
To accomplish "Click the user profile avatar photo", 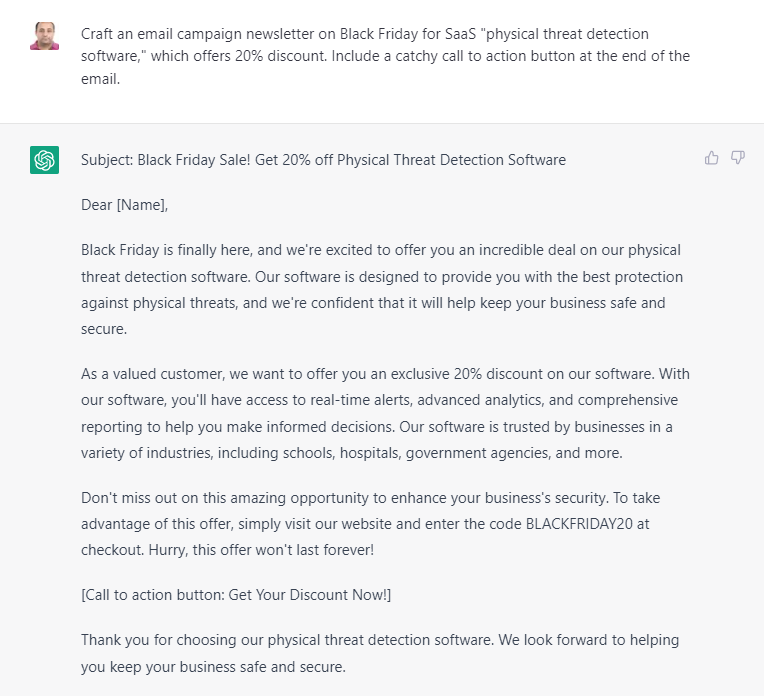I will pyautogui.click(x=44, y=35).
